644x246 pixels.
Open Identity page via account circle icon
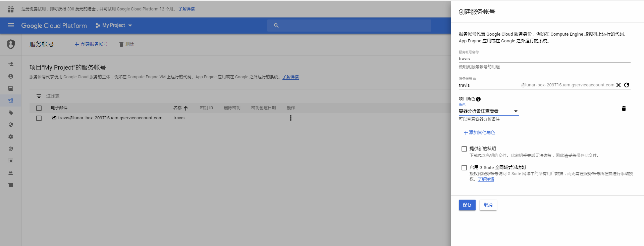point(11,76)
